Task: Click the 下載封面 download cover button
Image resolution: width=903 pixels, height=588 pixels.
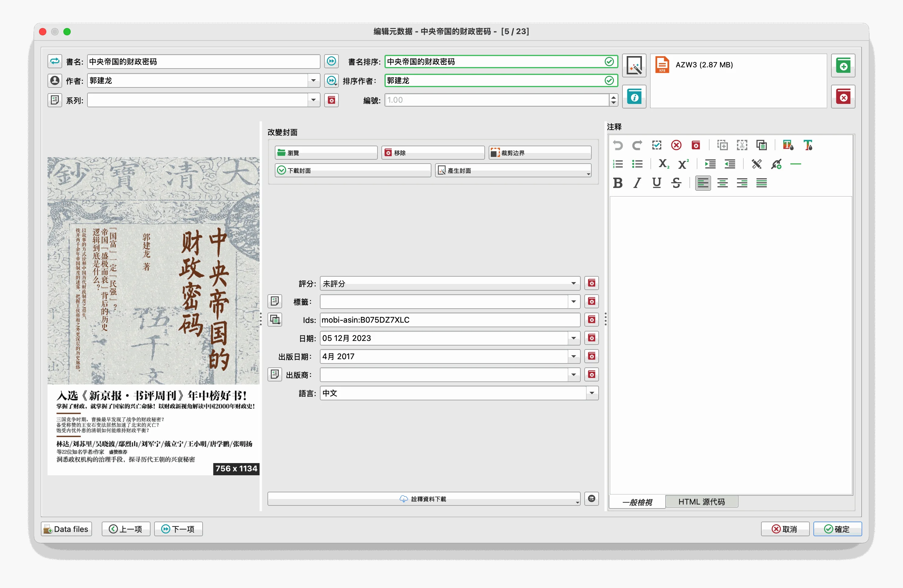Action: click(353, 170)
